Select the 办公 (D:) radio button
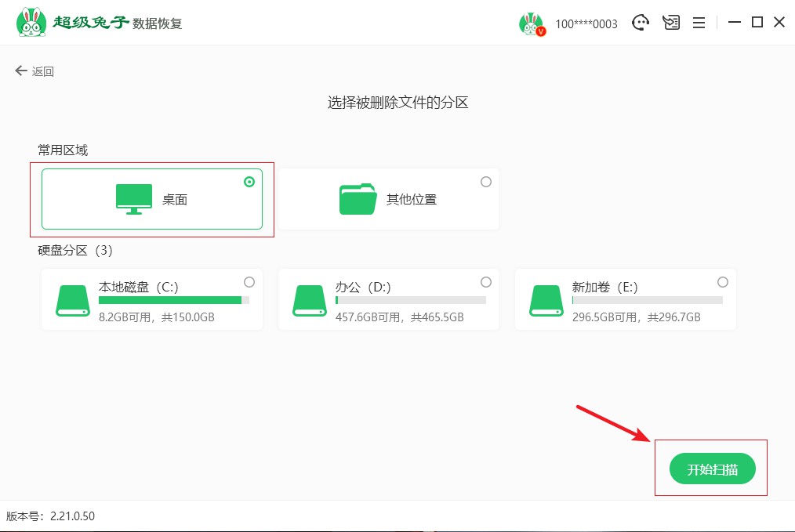Image resolution: width=795 pixels, height=532 pixels. (486, 282)
